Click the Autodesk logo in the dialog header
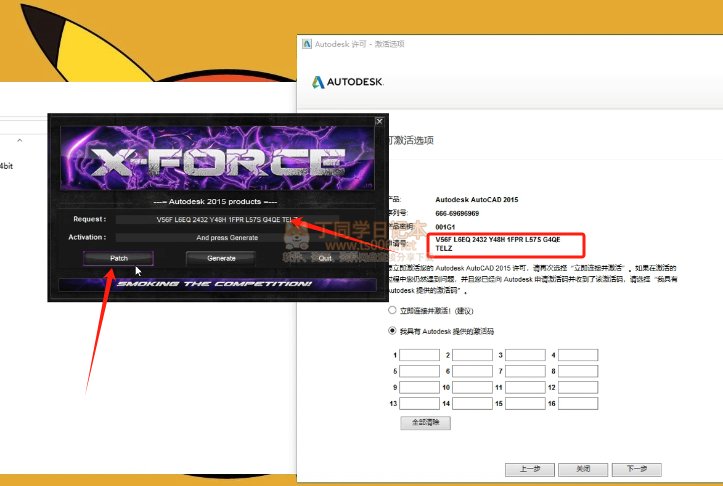Image resolution: width=723 pixels, height=486 pixels. tap(348, 82)
